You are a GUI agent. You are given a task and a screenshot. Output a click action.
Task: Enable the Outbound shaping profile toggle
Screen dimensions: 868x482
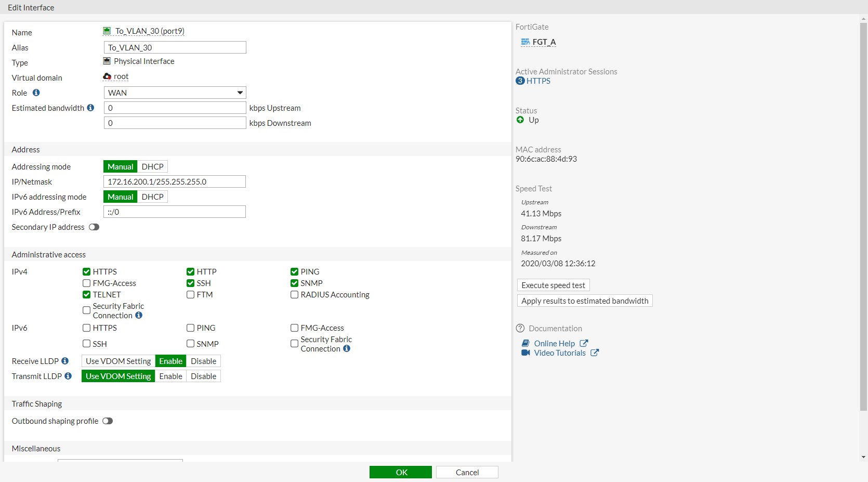[108, 421]
